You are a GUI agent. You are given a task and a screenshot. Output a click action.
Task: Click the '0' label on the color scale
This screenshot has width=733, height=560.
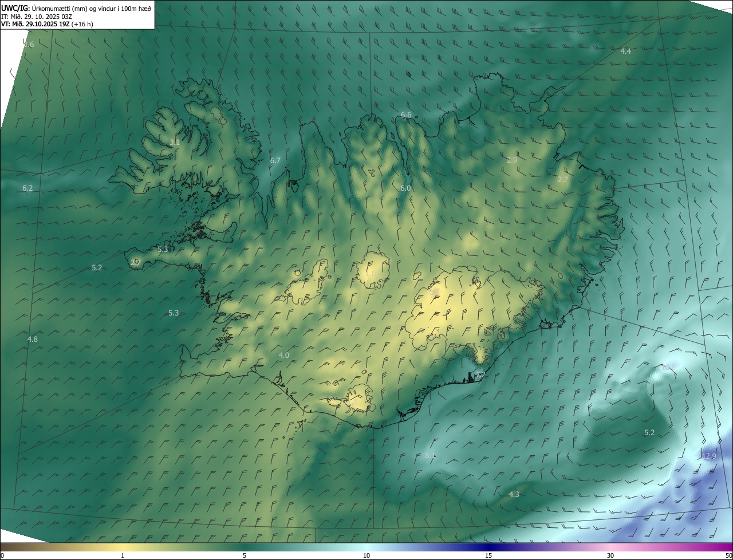coord(2,556)
